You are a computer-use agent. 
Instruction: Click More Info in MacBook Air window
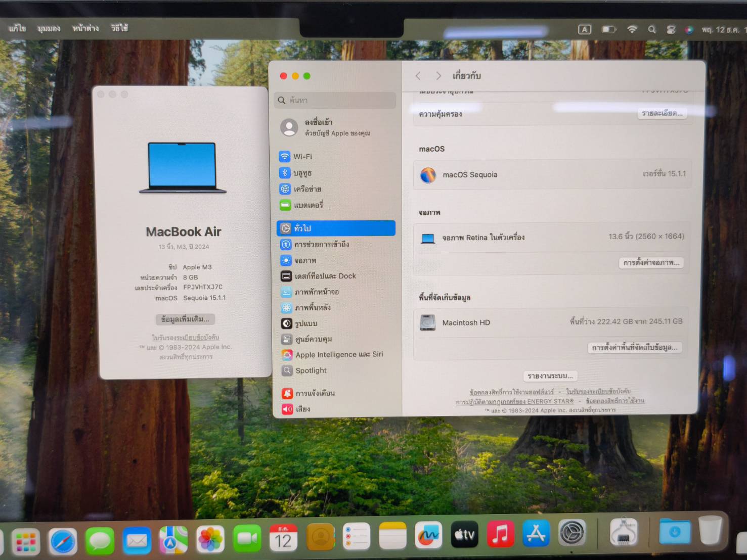click(185, 319)
